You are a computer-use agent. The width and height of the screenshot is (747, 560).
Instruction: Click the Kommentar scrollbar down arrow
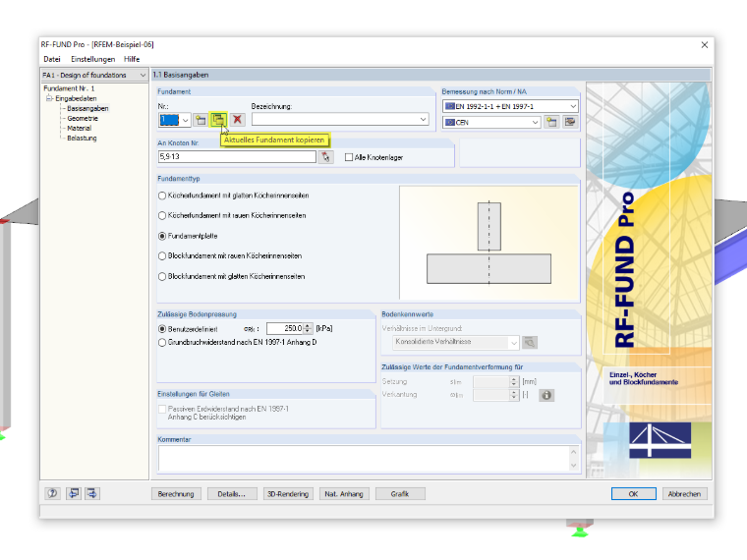tap(574, 466)
